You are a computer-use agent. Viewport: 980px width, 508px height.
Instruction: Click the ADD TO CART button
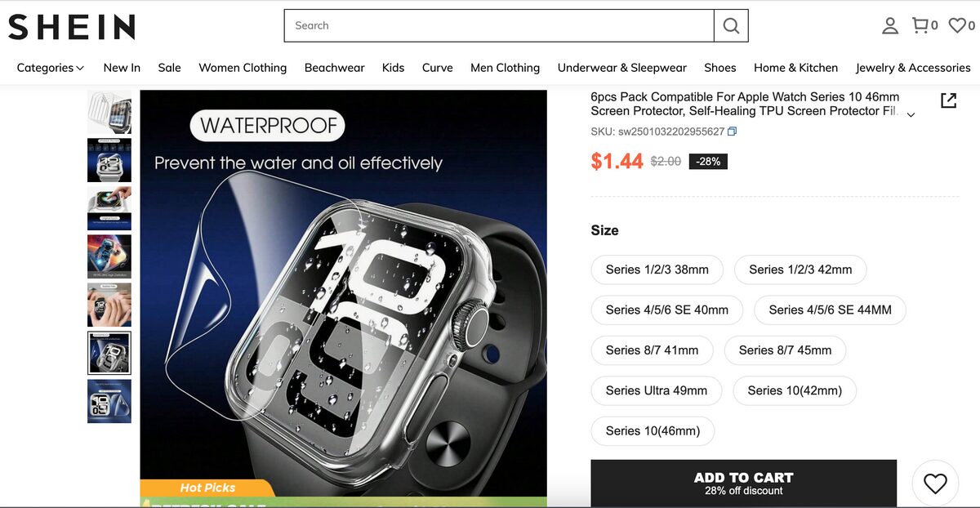744,483
